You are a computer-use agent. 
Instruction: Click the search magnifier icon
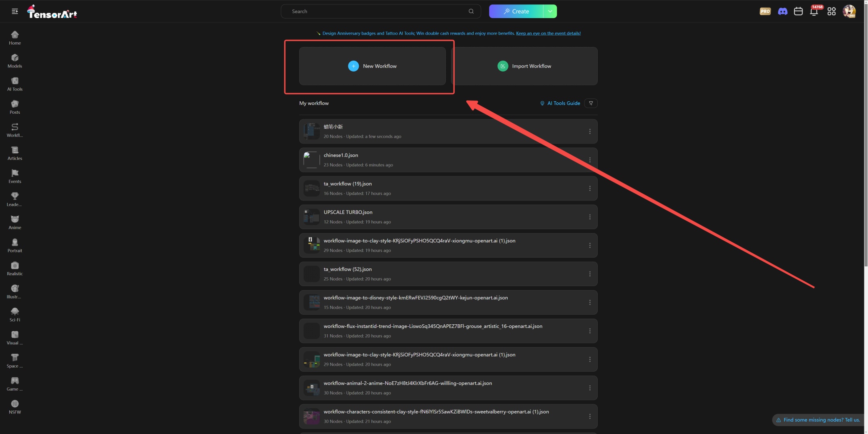(471, 11)
